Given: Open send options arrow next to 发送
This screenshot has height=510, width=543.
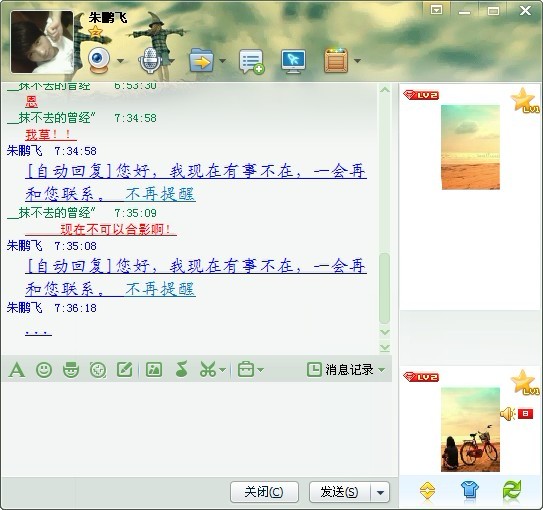Looking at the screenshot, I should click(380, 492).
